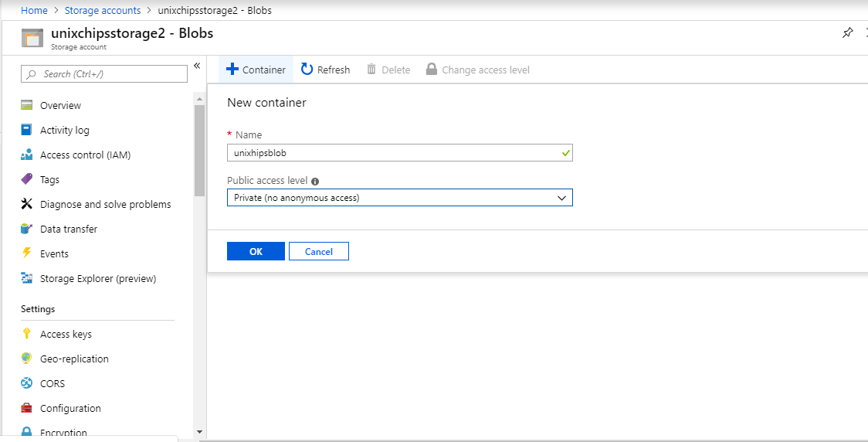868x442 pixels.
Task: Cancel the new container dialog
Action: pos(319,251)
